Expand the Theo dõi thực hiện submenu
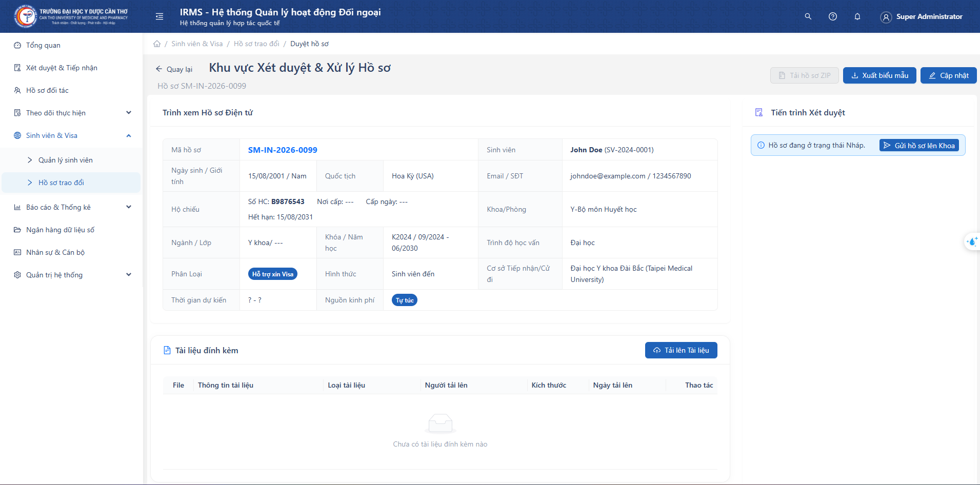The width and height of the screenshot is (980, 485). click(x=129, y=113)
